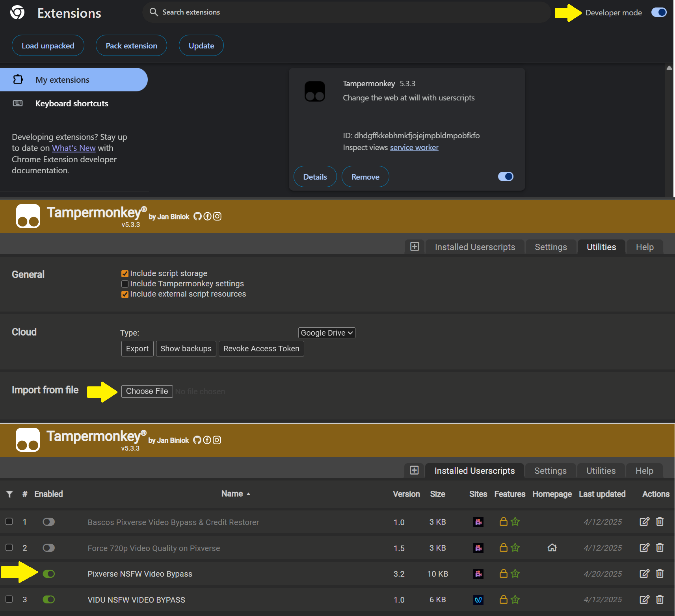Viewport: 675px width, 616px height.
Task: Select checkbox for script row 3
Action: (9, 599)
